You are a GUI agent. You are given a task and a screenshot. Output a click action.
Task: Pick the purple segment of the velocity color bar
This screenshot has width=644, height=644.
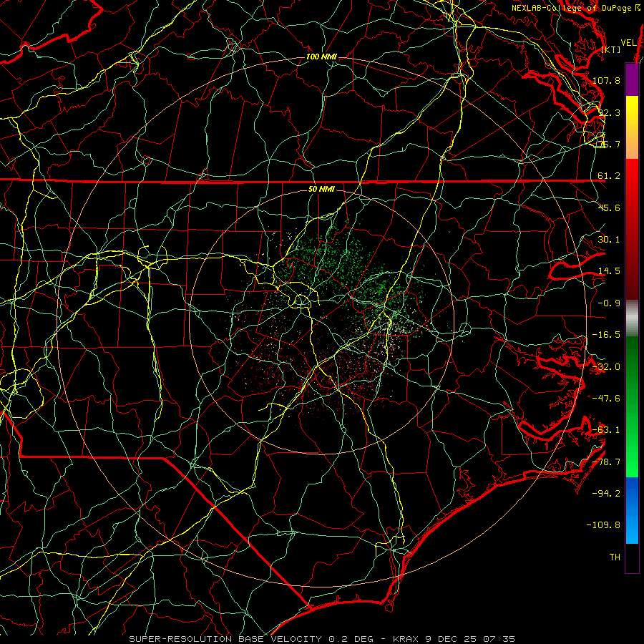(x=632, y=79)
